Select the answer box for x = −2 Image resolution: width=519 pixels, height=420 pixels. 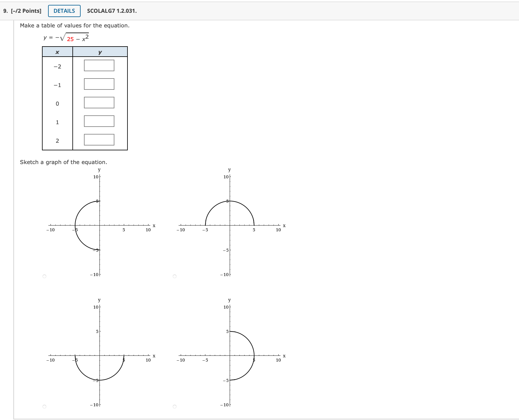click(x=99, y=65)
